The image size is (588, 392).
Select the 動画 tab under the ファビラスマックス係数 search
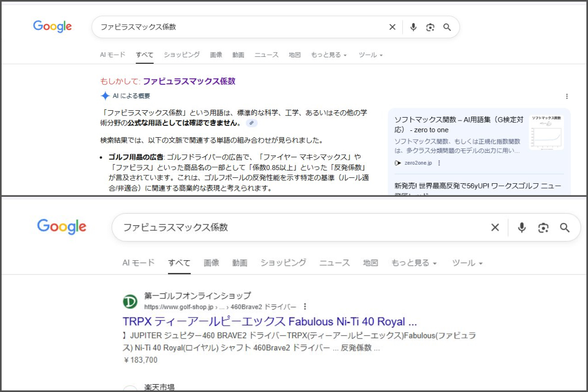pos(238,55)
